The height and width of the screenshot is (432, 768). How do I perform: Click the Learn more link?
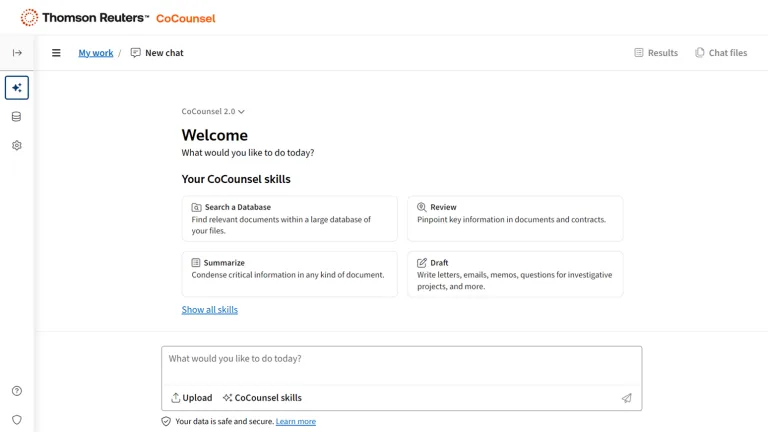[x=296, y=422]
